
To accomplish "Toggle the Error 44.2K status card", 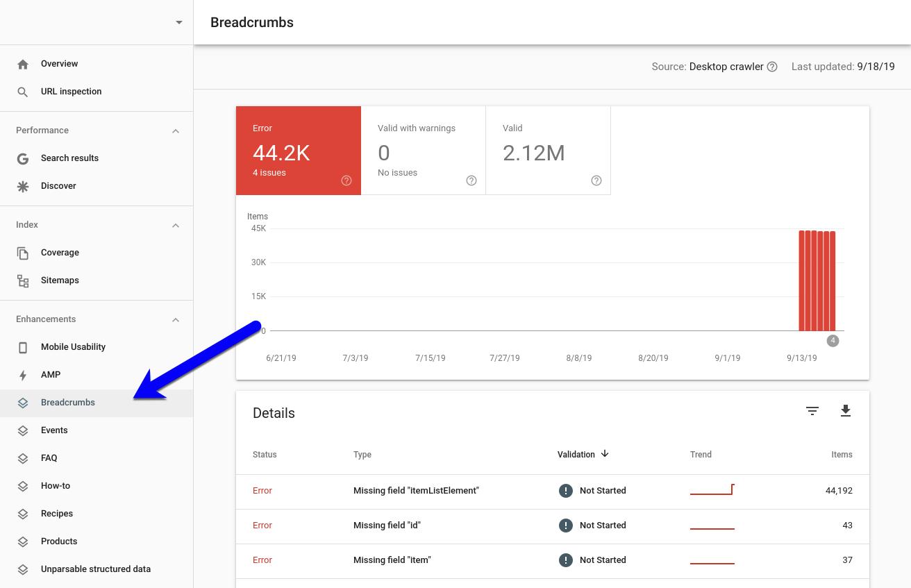I will point(299,150).
